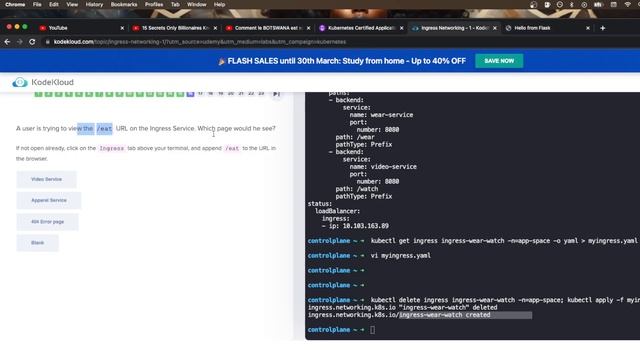Click the 'name: video-service' terminal line
The image size is (640, 360).
point(383,167)
